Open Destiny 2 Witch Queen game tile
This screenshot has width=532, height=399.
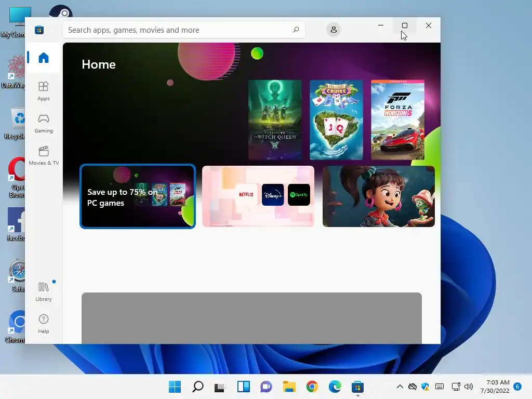(x=275, y=120)
